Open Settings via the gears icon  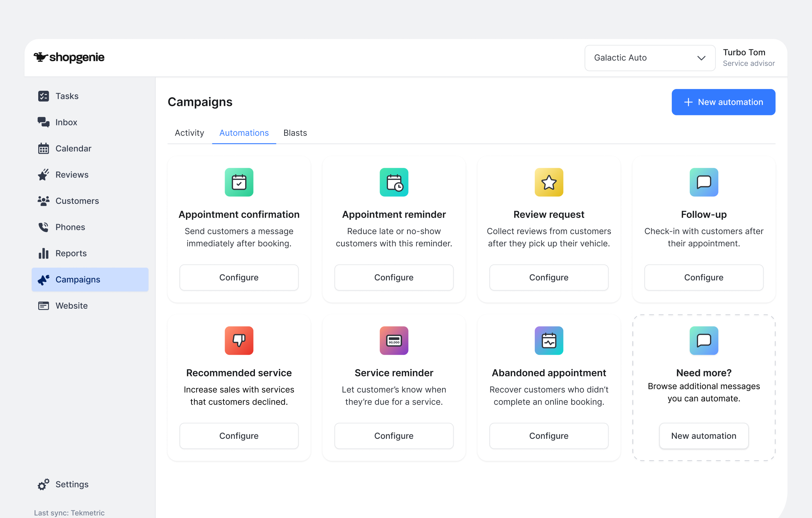pyautogui.click(x=43, y=484)
